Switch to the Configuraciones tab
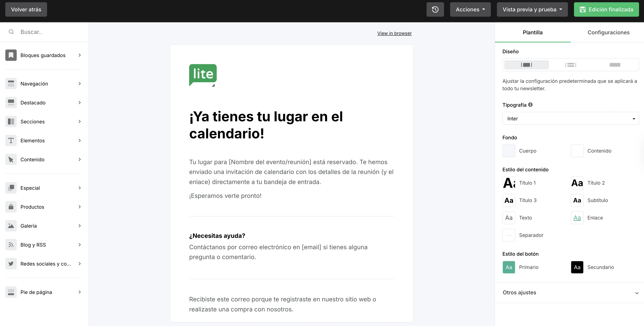The width and height of the screenshot is (644, 326). [609, 32]
